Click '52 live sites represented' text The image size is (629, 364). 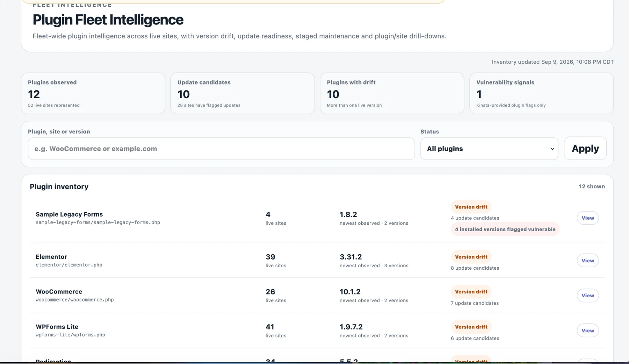[x=53, y=105]
